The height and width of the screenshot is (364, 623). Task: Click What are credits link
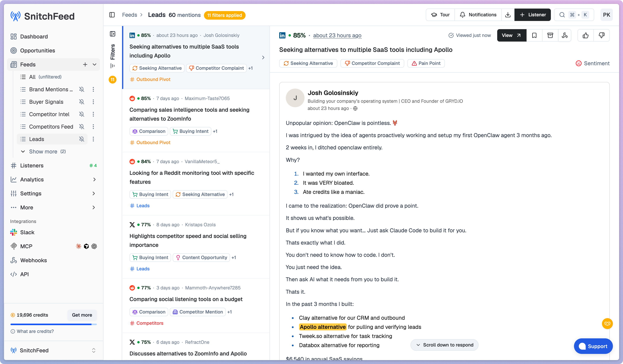coord(32,331)
